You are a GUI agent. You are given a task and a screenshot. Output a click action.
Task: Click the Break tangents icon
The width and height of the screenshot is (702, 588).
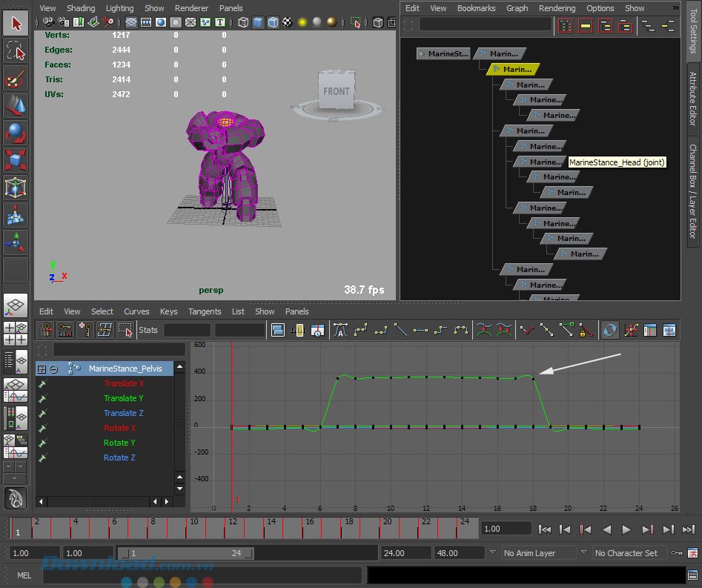(528, 330)
